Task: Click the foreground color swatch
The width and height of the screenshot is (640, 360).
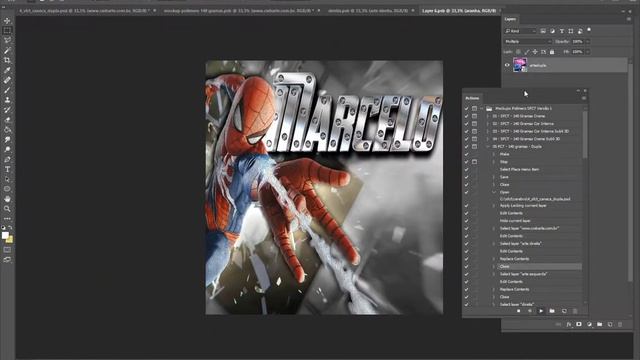Action: coord(5,236)
